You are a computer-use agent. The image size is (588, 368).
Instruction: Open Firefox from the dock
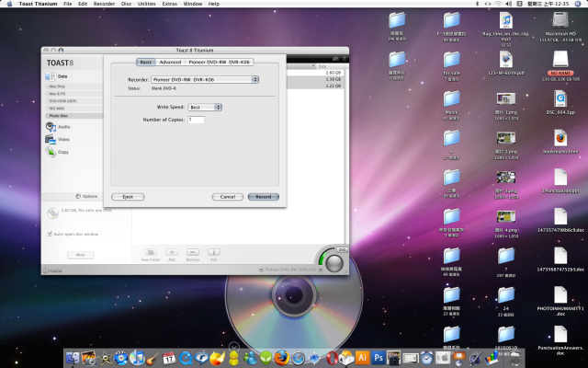point(282,358)
